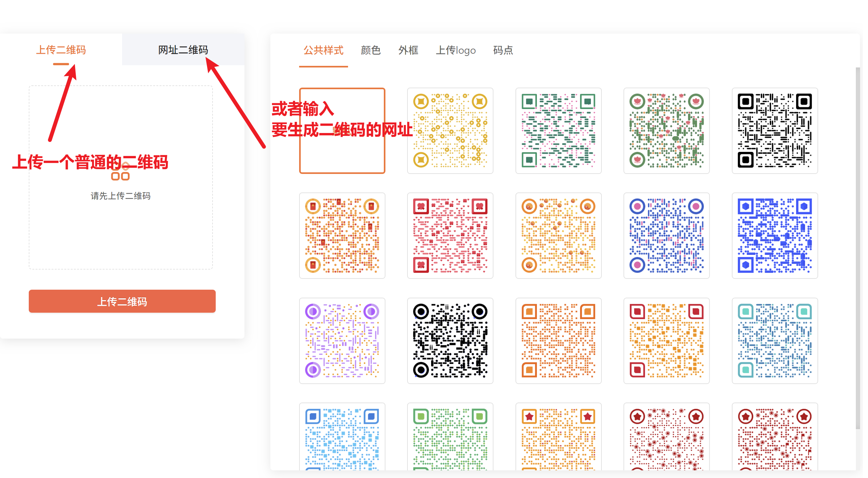Open the 外框 tab
Screen dimensions: 868x478
pos(408,50)
